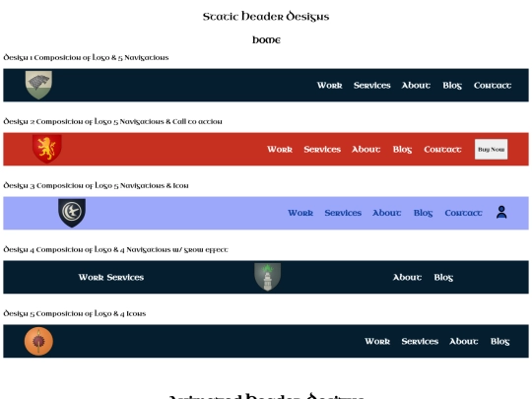Open Contact in Design 1 header
This screenshot has height=399, width=532.
(x=493, y=86)
